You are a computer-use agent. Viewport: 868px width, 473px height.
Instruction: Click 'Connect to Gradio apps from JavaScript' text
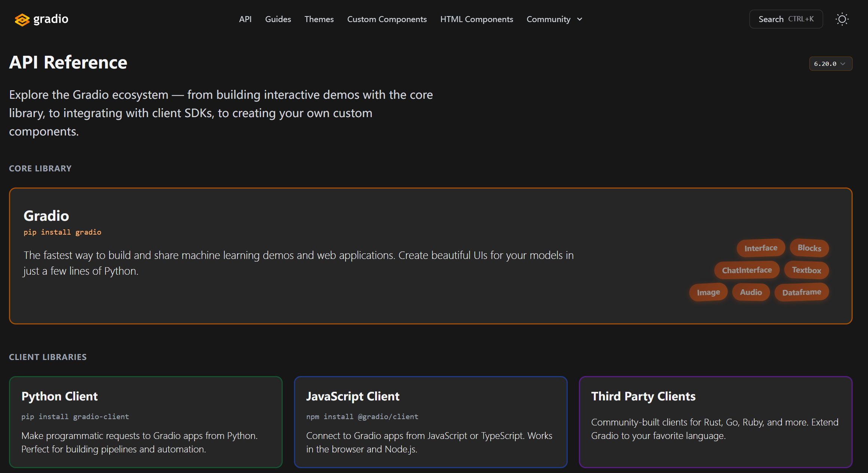pyautogui.click(x=429, y=442)
